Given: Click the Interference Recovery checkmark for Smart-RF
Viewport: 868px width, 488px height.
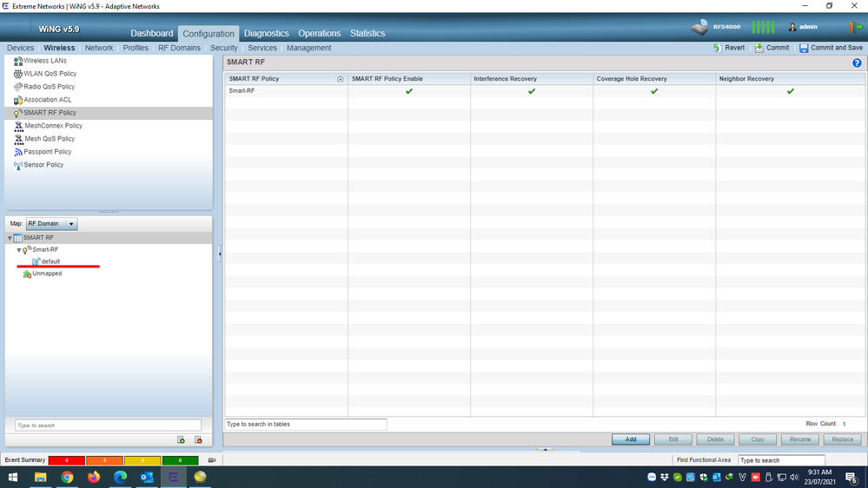Looking at the screenshot, I should [532, 91].
